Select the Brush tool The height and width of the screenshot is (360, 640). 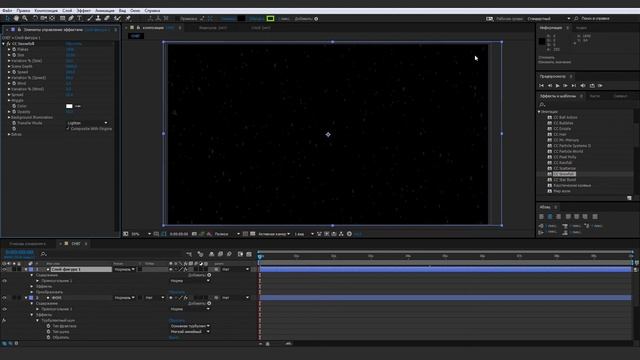(90, 18)
